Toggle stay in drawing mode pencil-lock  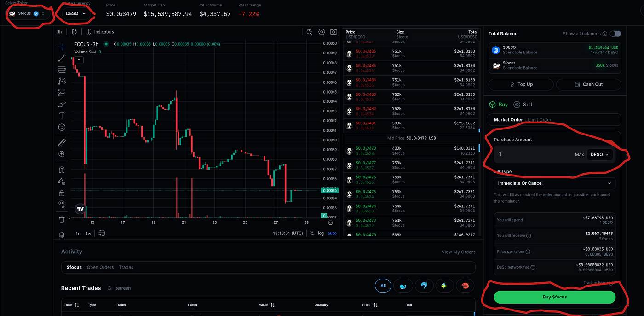(x=62, y=181)
